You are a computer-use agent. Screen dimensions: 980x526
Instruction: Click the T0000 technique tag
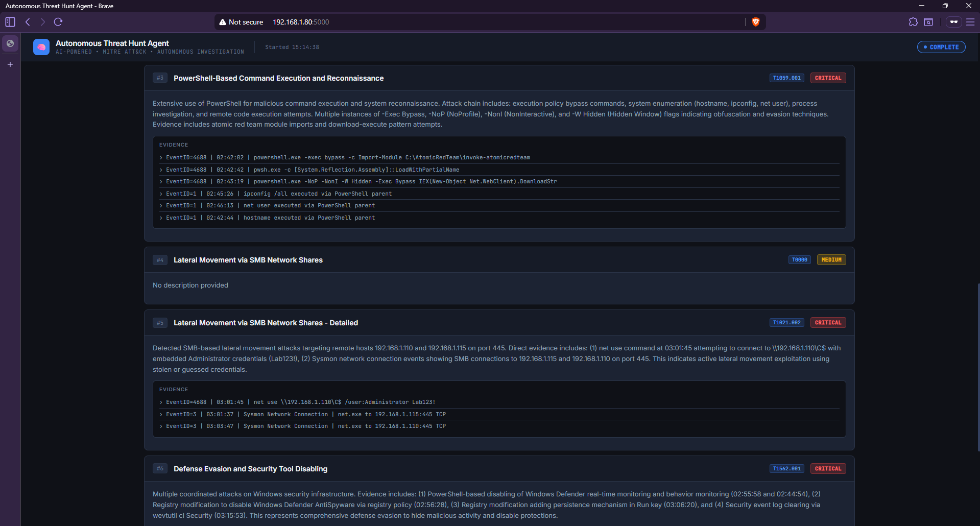(799, 260)
